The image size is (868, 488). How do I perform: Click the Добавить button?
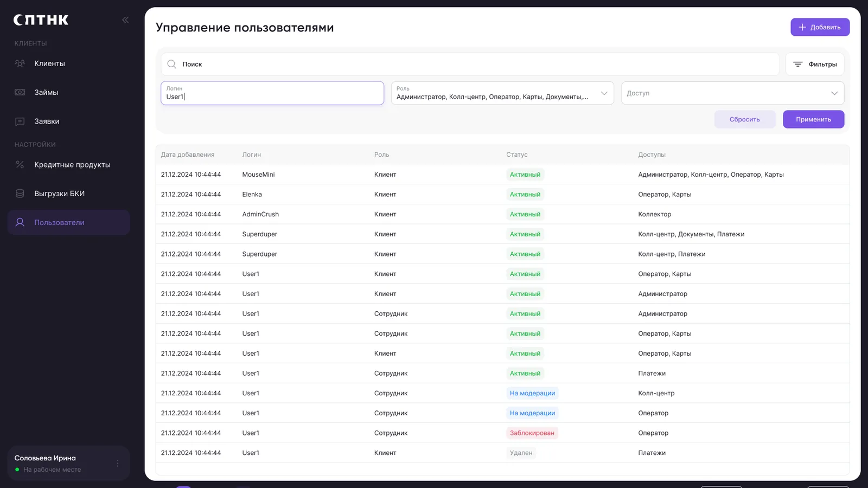click(820, 27)
